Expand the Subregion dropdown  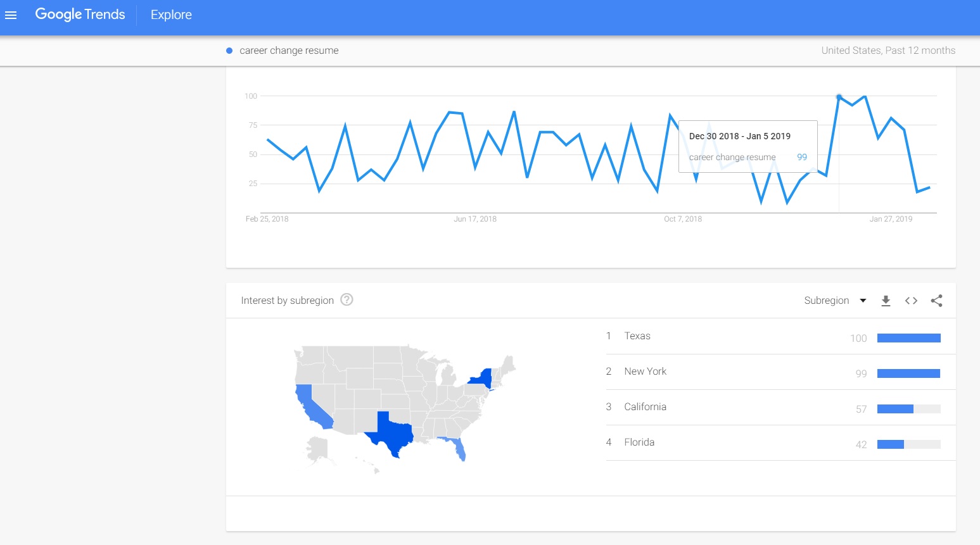(x=834, y=300)
